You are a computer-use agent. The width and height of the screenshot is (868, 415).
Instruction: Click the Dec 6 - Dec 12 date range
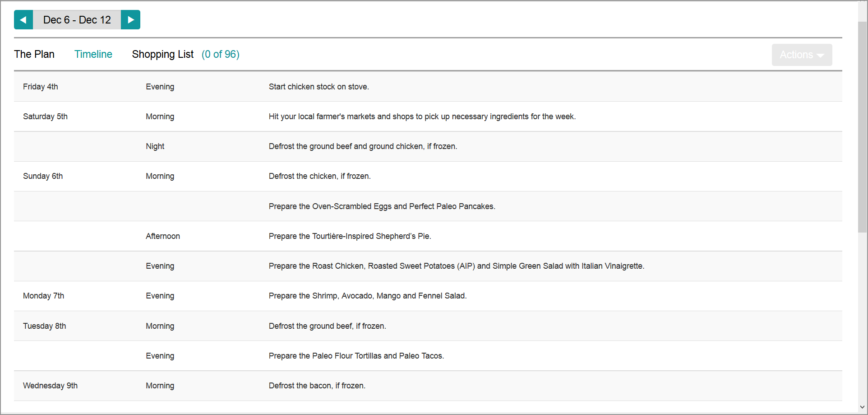point(77,20)
